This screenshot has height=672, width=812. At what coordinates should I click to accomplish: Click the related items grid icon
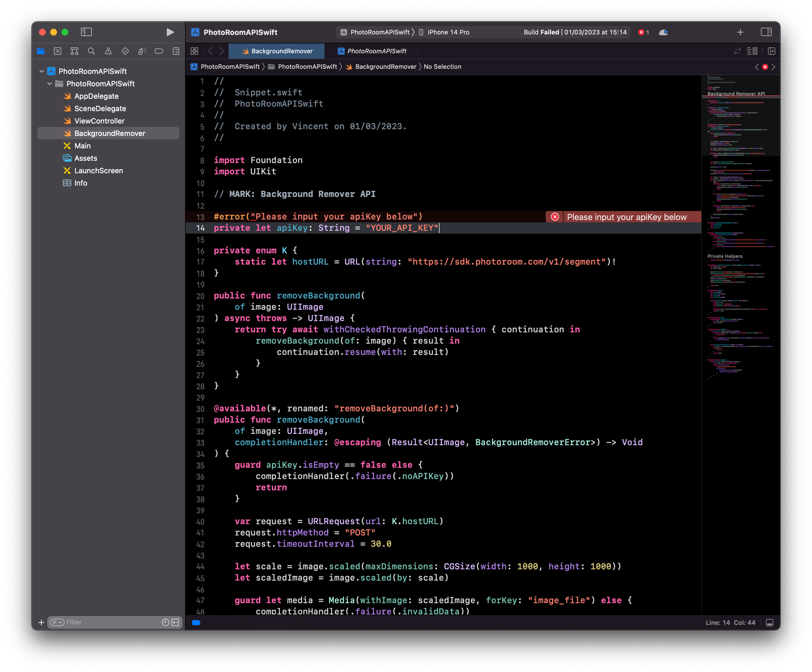coord(195,51)
